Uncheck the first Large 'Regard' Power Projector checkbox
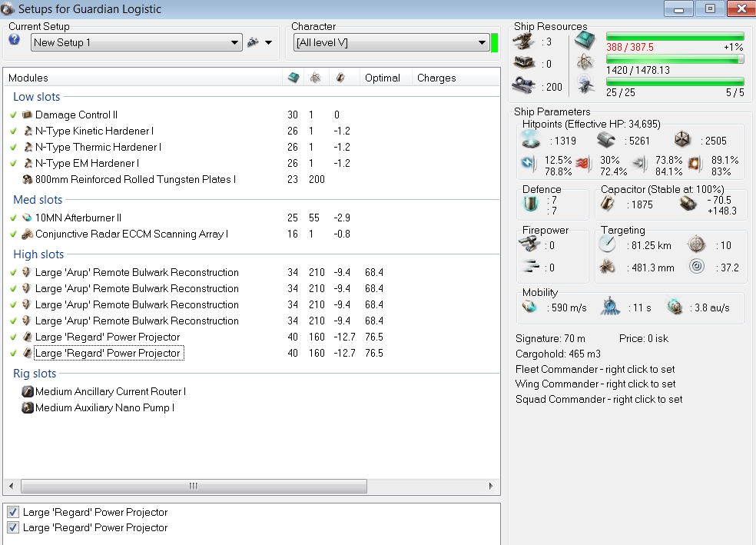This screenshot has width=756, height=545. point(13,512)
